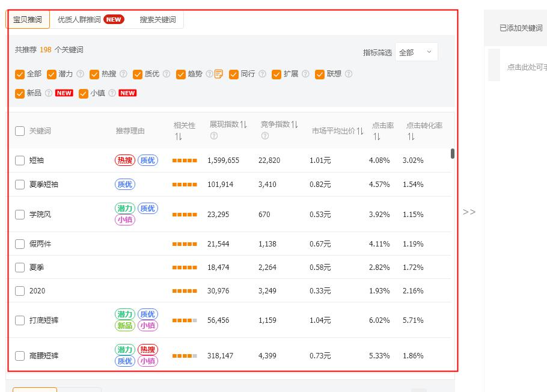Click sort arrows on 点击转化率 column

413,135
